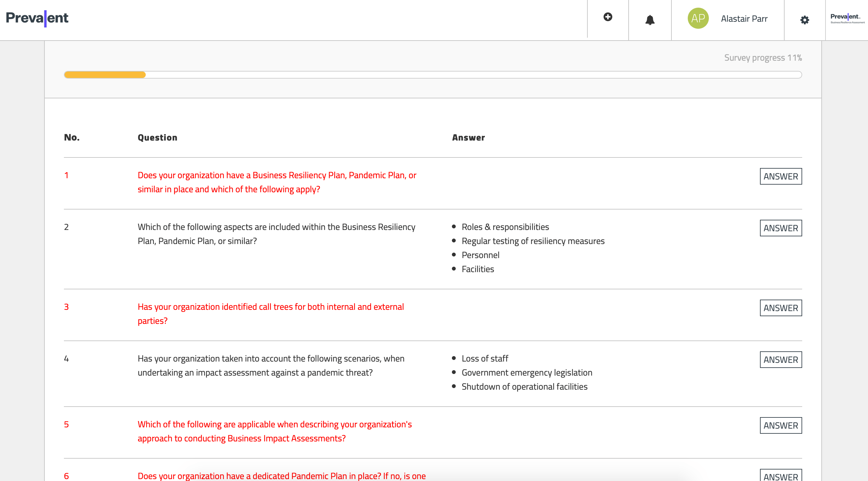Open the notifications bell
Screen dimensions: 868x481
[650, 20]
